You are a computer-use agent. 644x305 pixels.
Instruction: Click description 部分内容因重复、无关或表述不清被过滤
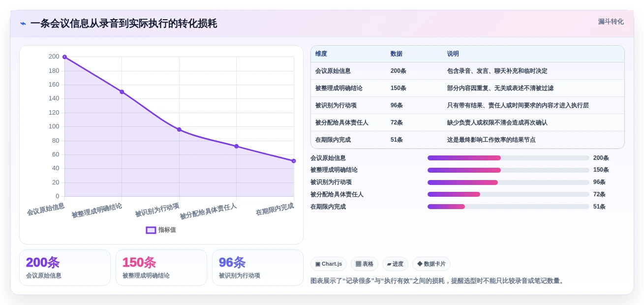coord(500,89)
